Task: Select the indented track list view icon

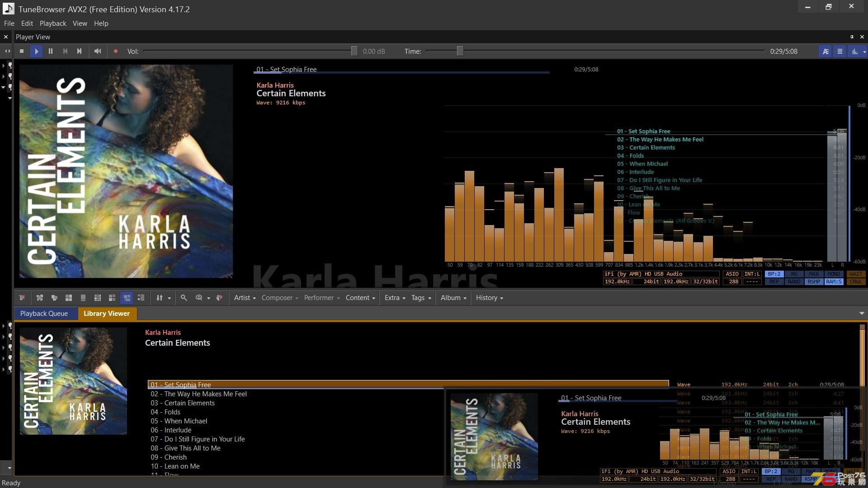Action: pos(141,298)
